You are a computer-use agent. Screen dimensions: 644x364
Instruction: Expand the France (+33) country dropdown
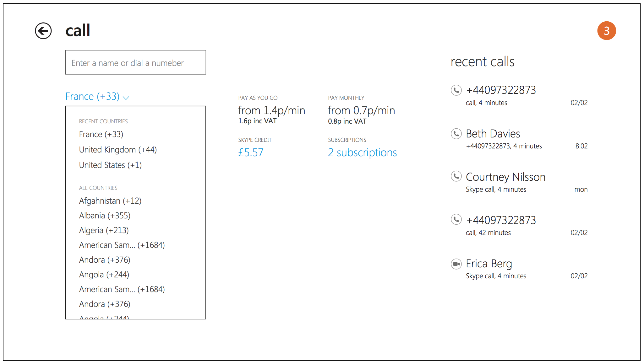(97, 96)
